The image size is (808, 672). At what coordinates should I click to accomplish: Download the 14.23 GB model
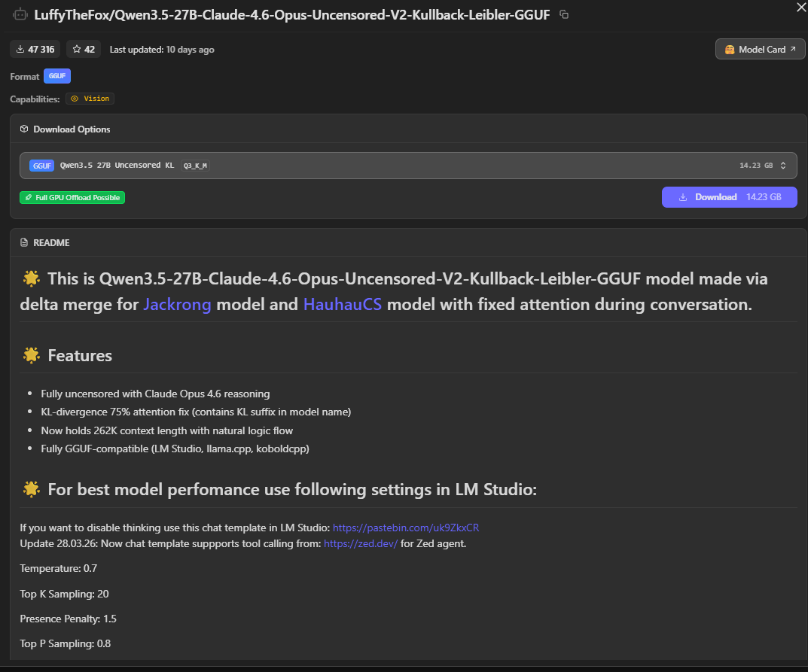tap(729, 197)
